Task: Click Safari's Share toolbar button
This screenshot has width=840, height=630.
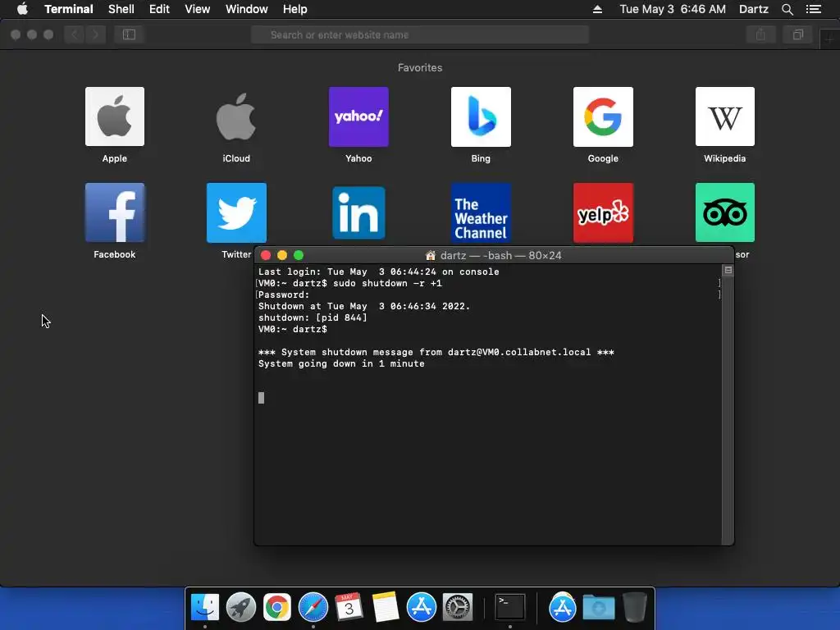Action: click(x=760, y=34)
